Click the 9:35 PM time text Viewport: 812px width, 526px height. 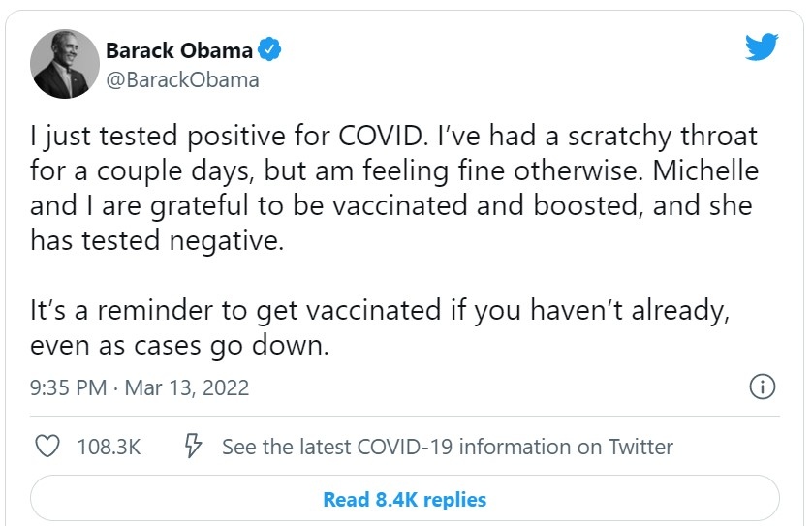point(68,387)
